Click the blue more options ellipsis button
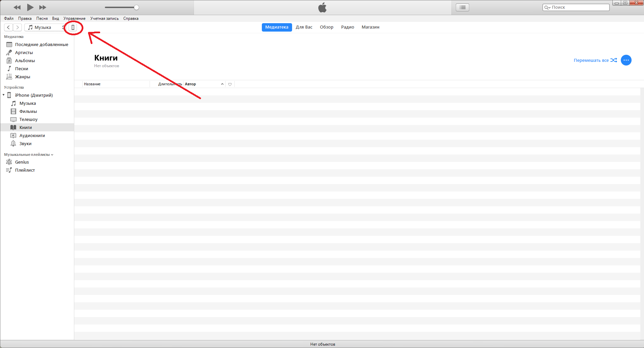The width and height of the screenshot is (644, 348). pos(626,60)
